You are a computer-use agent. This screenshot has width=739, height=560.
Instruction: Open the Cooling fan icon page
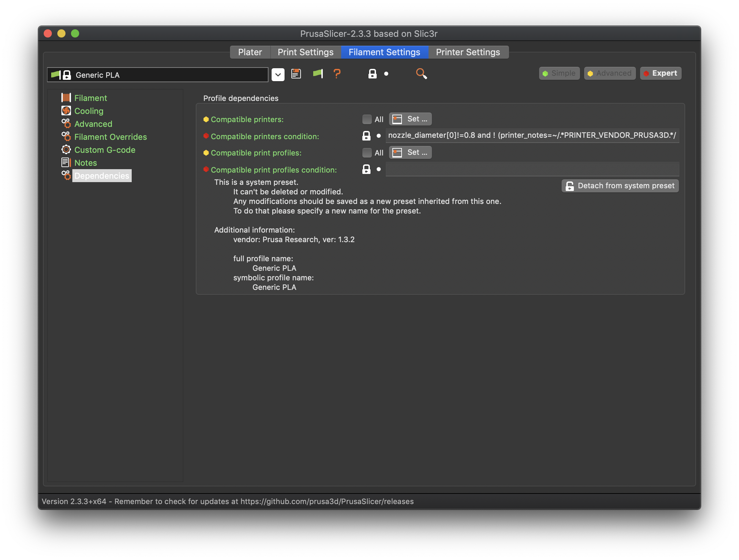(66, 111)
